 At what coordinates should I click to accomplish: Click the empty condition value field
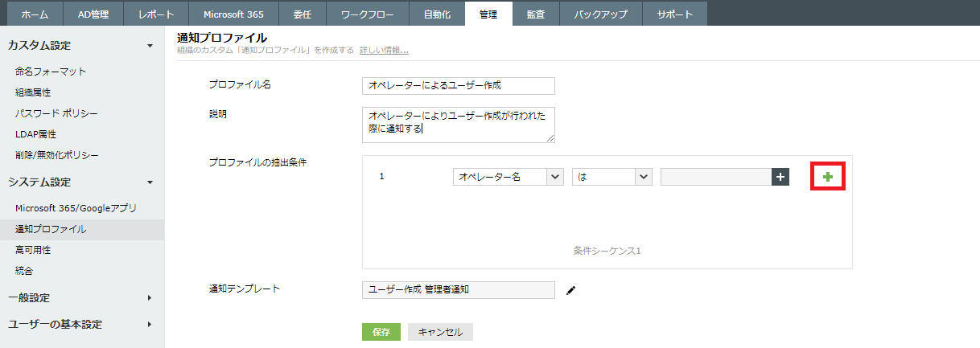click(x=716, y=177)
